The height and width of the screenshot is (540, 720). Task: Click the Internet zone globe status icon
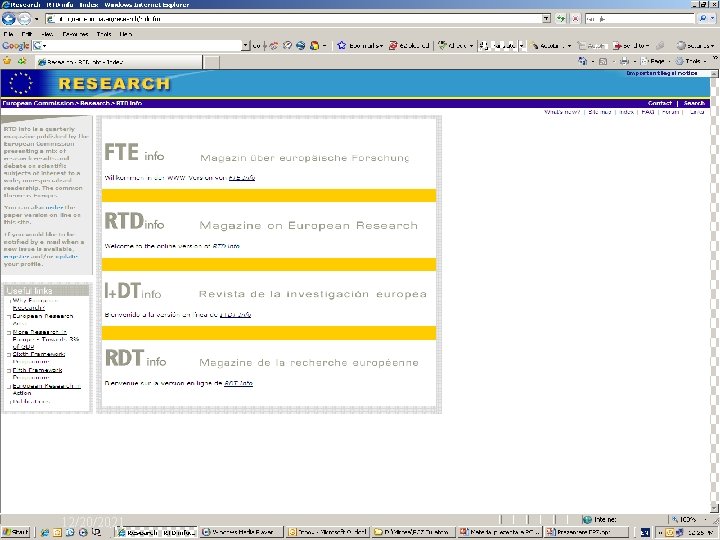click(x=586, y=519)
